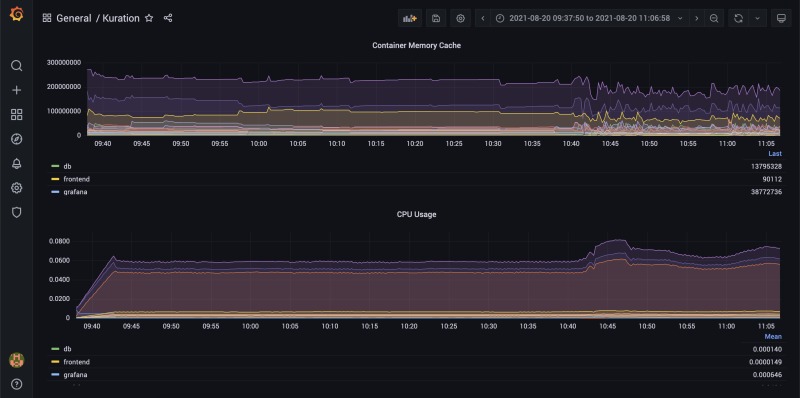
Task: Open the General folder breadcrumb
Action: coord(73,18)
